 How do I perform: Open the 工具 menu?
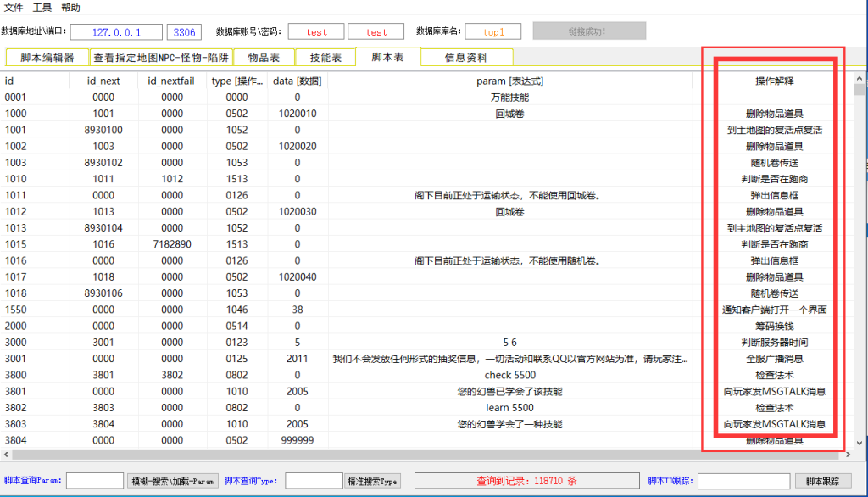[42, 7]
